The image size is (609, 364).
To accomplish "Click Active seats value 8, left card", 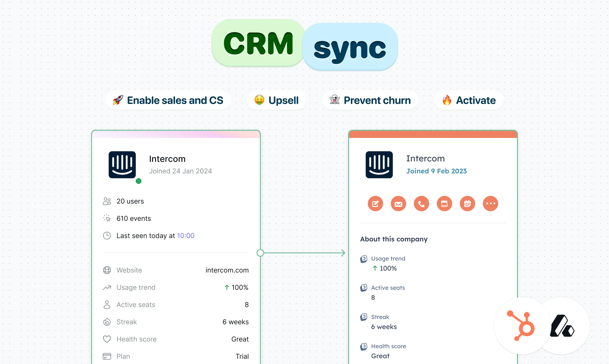I will click(246, 305).
